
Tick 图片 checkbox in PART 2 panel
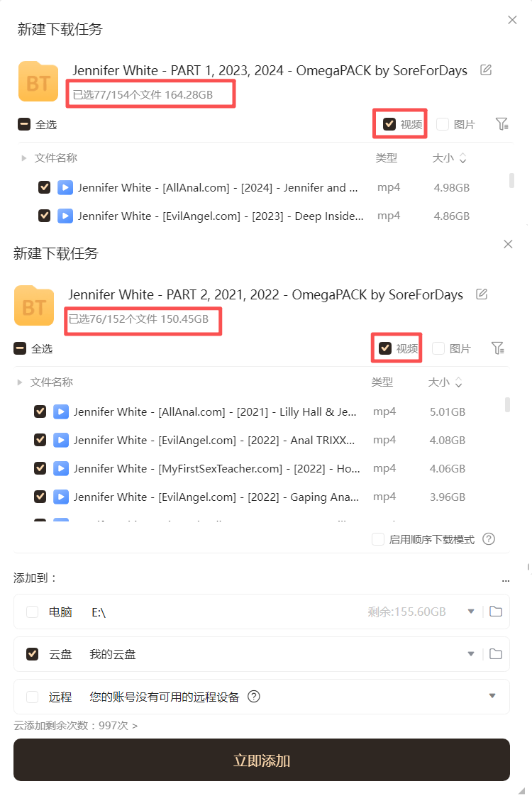[438, 348]
